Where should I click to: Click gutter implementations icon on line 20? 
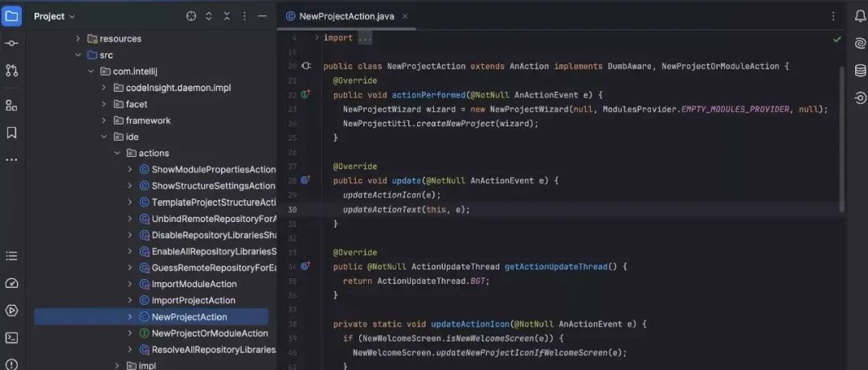click(x=306, y=66)
